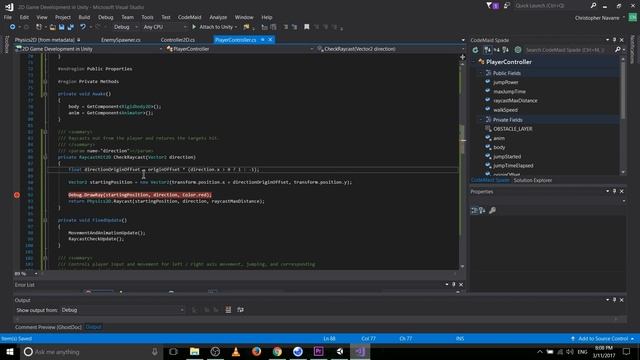Click the CodeMaid Spade search magnifier icon

click(x=618, y=50)
